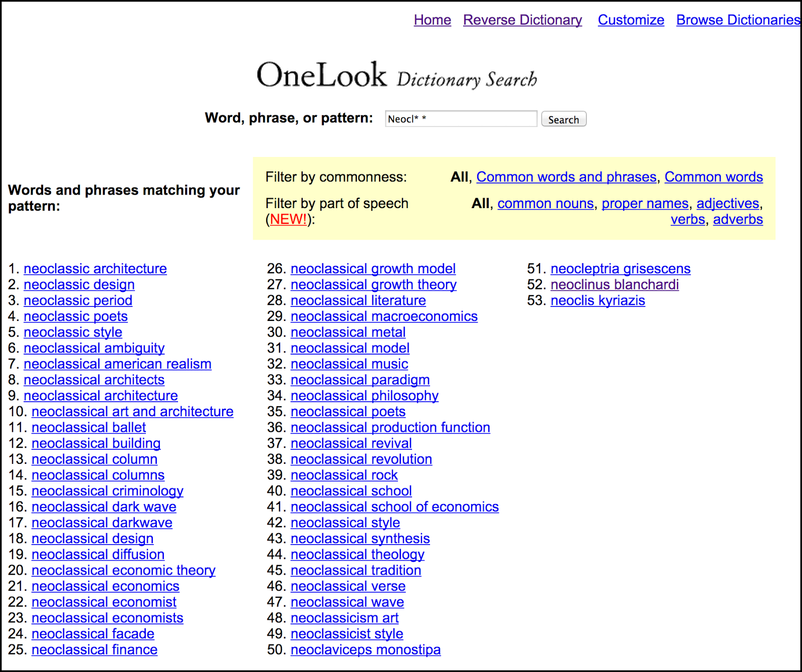Open neoclassical school of economics
802x672 pixels.
(394, 507)
